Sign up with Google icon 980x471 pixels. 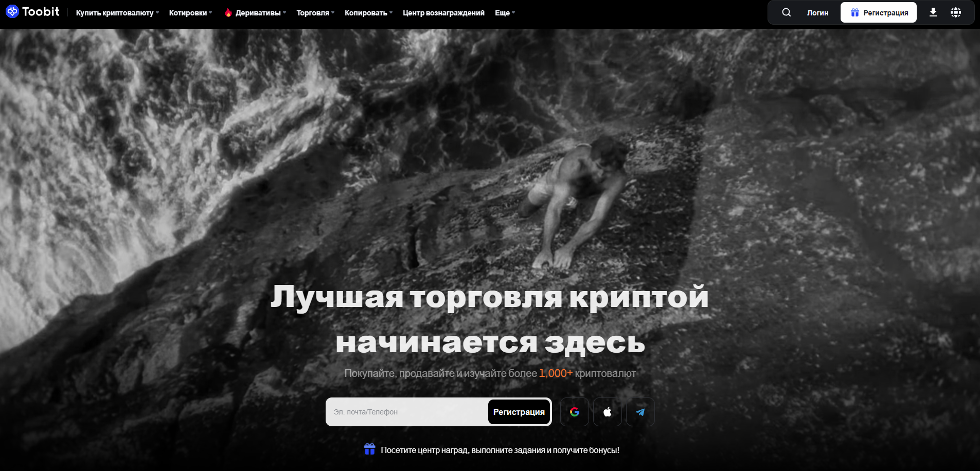(x=574, y=412)
